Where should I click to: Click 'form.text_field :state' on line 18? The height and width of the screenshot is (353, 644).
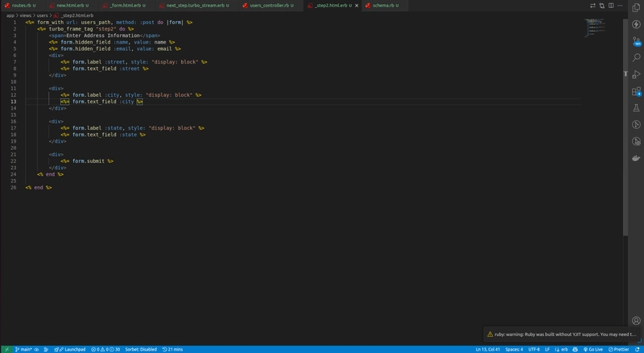click(x=105, y=135)
